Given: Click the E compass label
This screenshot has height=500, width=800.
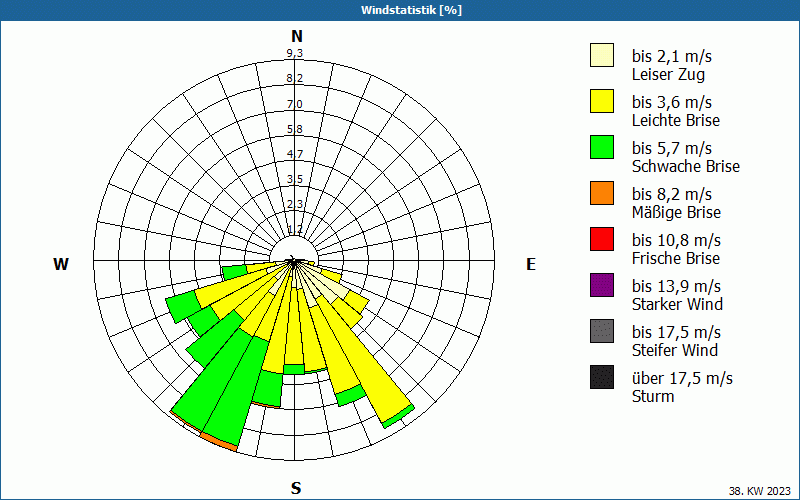Looking at the screenshot, I should coord(531,264).
